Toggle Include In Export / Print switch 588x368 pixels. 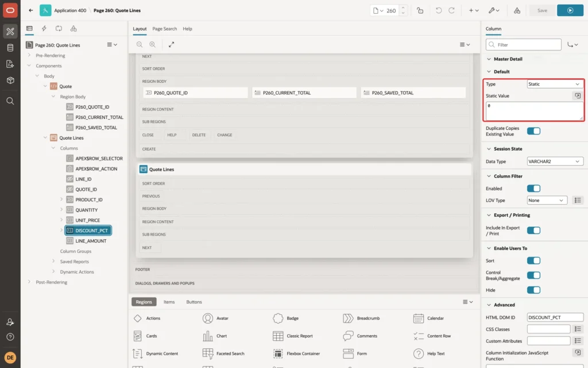tap(533, 231)
